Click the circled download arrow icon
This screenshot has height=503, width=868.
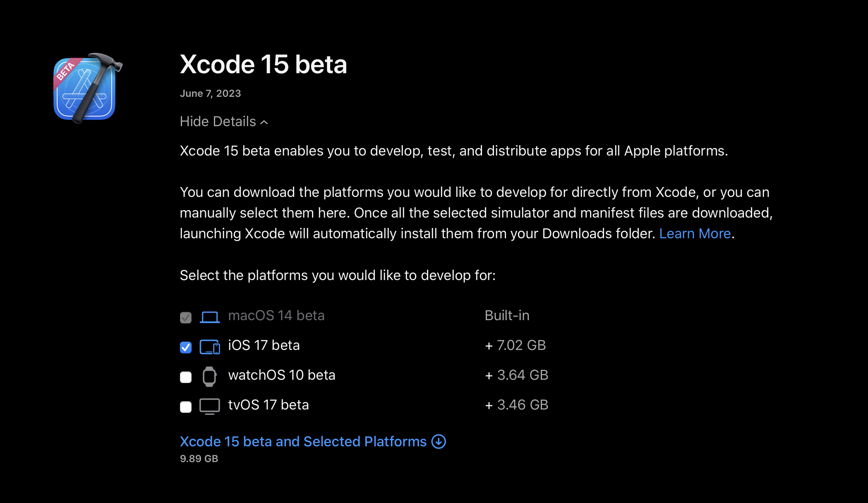439,441
